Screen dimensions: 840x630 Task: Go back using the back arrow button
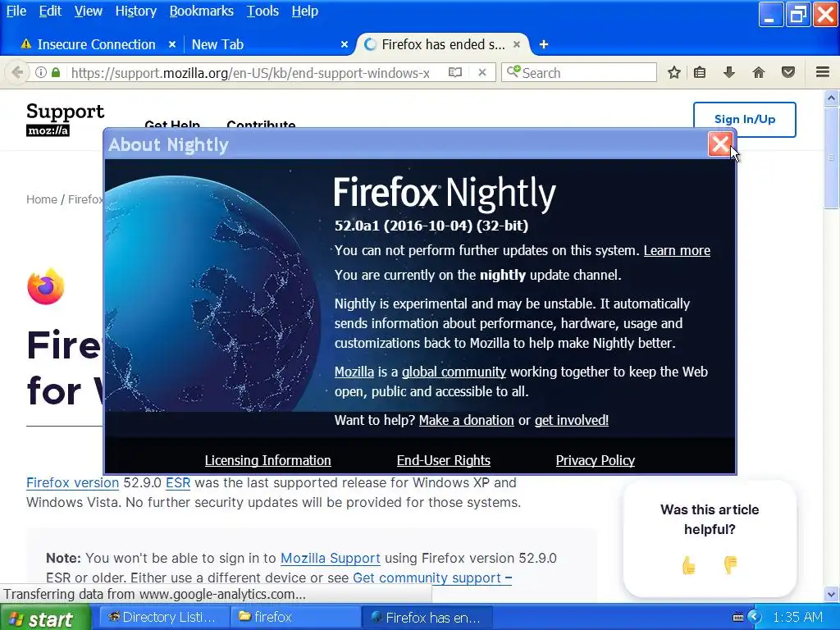pyautogui.click(x=17, y=72)
